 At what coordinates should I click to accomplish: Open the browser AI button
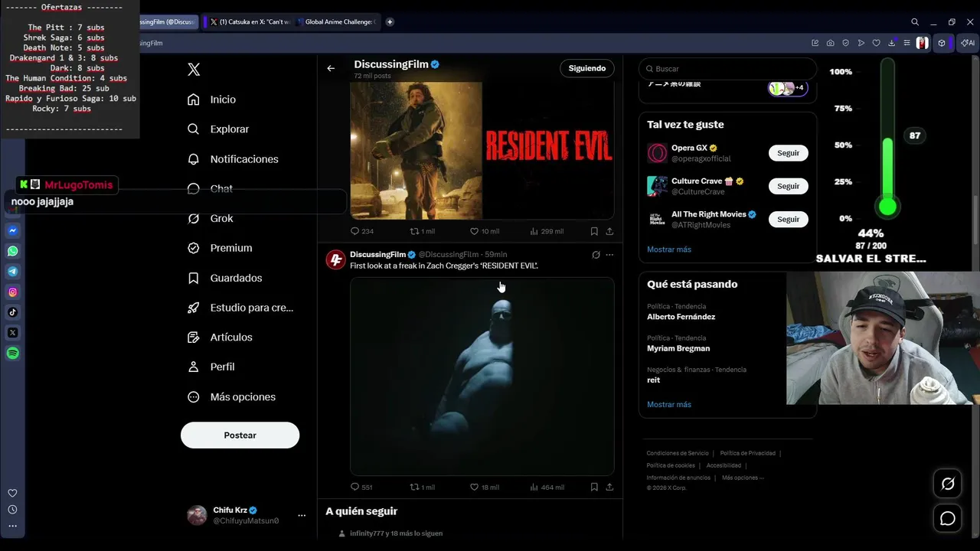click(x=969, y=43)
